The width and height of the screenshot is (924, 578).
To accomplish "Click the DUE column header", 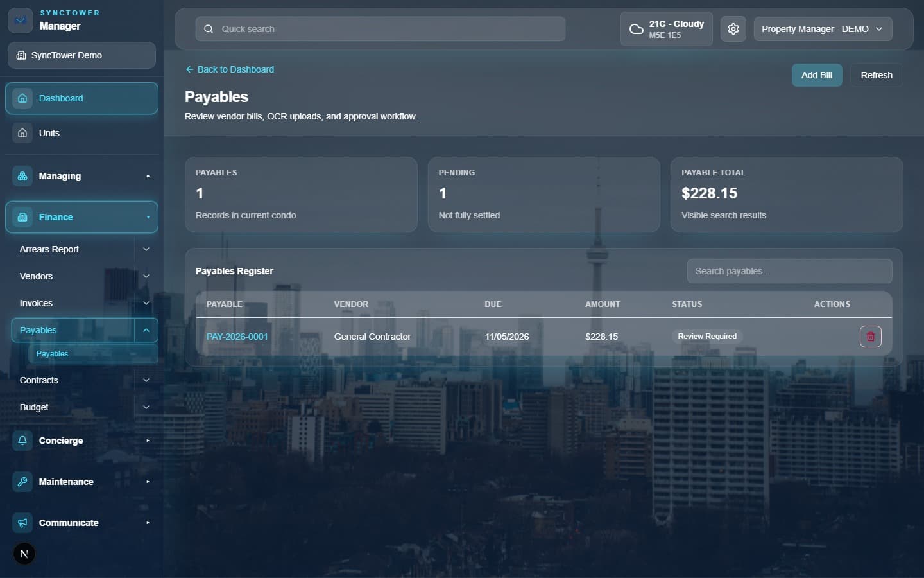I will tap(493, 304).
